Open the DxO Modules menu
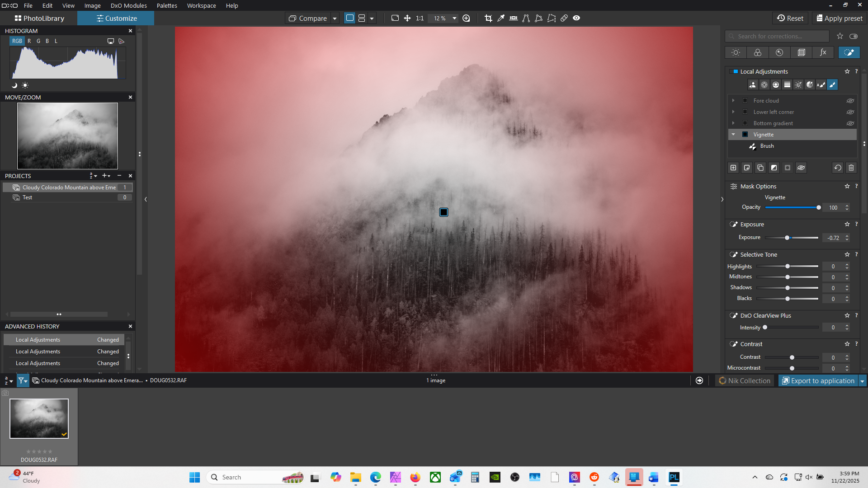 click(128, 5)
